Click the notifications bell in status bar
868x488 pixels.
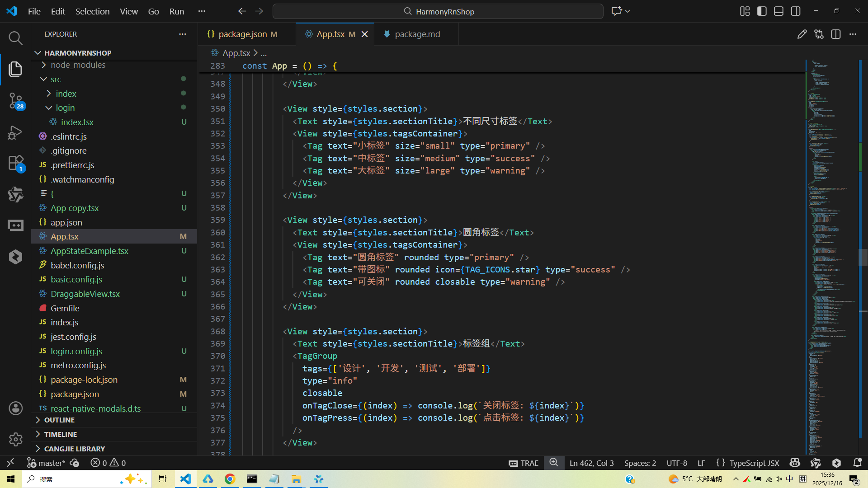(x=857, y=463)
